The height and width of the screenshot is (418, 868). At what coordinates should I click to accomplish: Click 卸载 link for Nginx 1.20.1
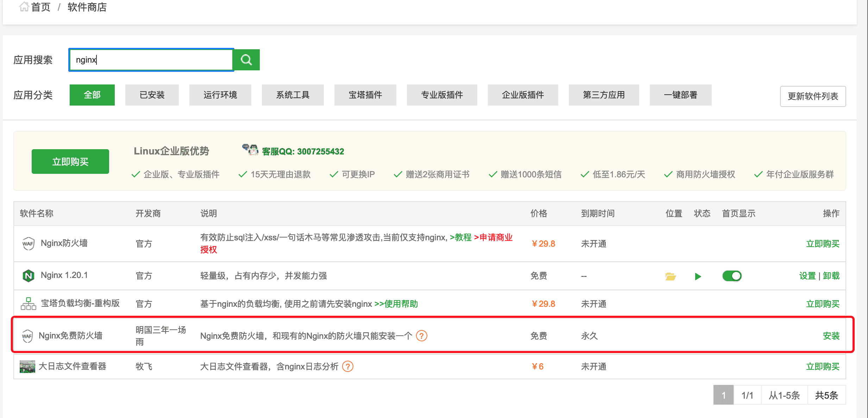[831, 276]
